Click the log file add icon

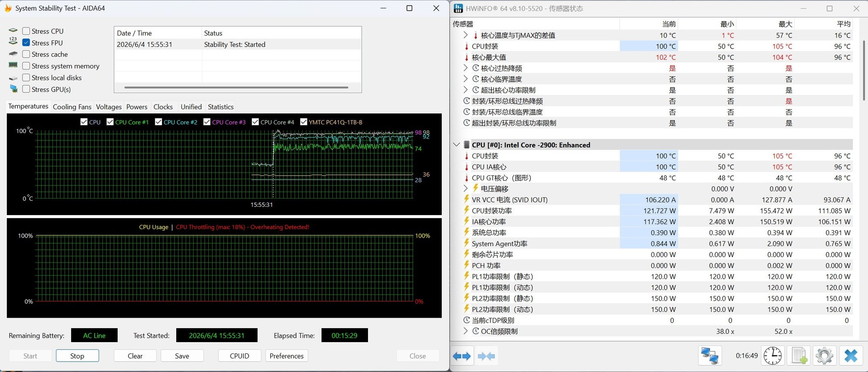pos(799,356)
